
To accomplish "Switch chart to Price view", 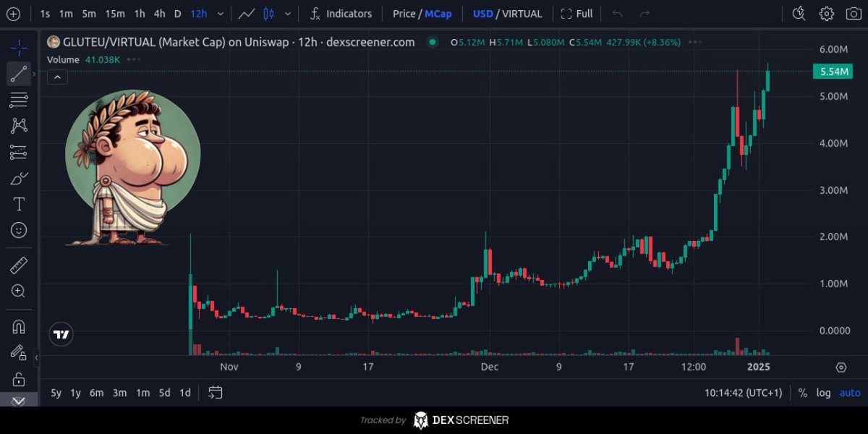I will pyautogui.click(x=404, y=14).
